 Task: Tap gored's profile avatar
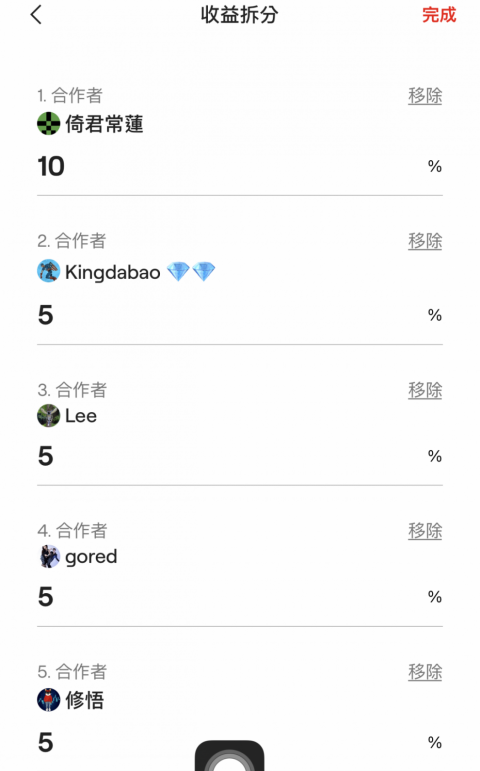(49, 557)
